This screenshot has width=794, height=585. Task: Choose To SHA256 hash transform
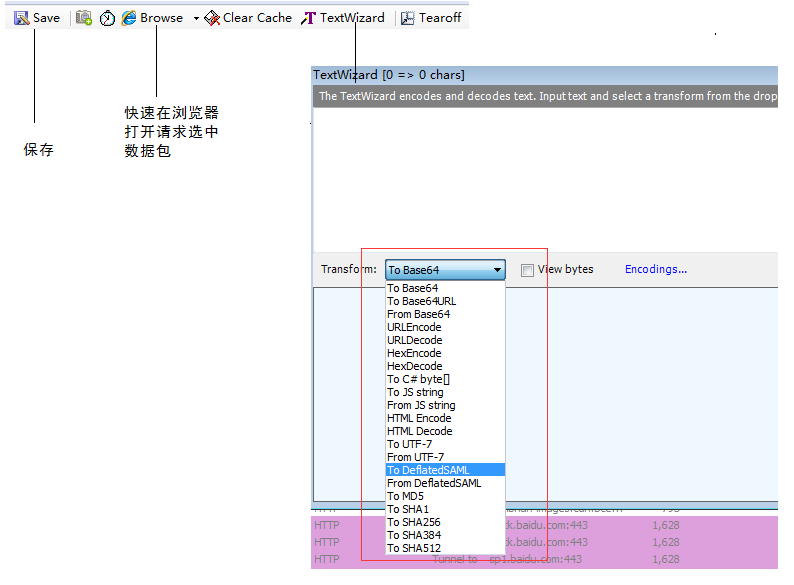(x=445, y=522)
